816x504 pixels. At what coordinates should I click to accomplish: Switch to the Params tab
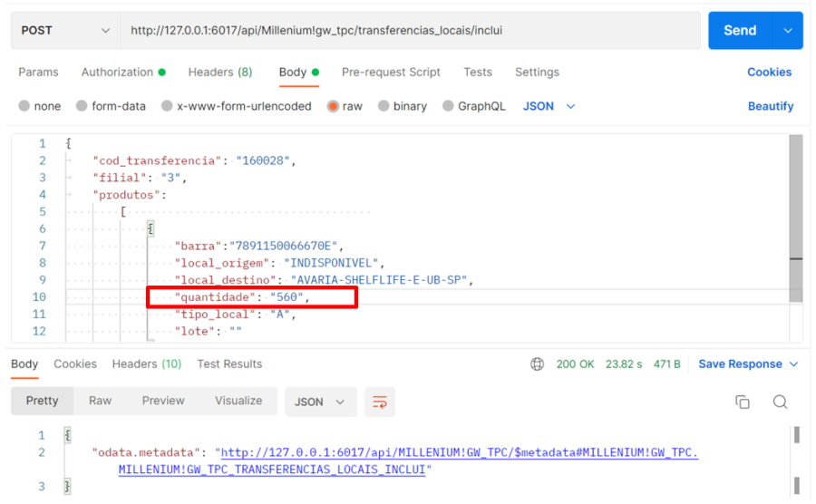[38, 72]
